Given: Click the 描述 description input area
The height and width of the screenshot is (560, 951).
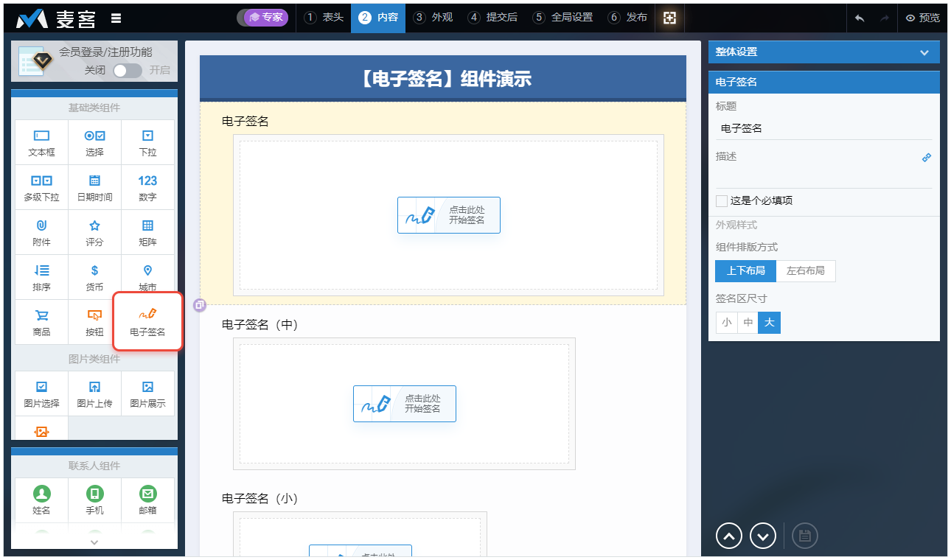Looking at the screenshot, I should [x=823, y=177].
